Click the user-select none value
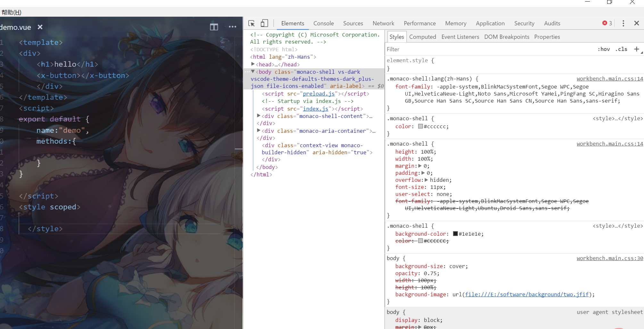644x329 pixels. pyautogui.click(x=443, y=194)
